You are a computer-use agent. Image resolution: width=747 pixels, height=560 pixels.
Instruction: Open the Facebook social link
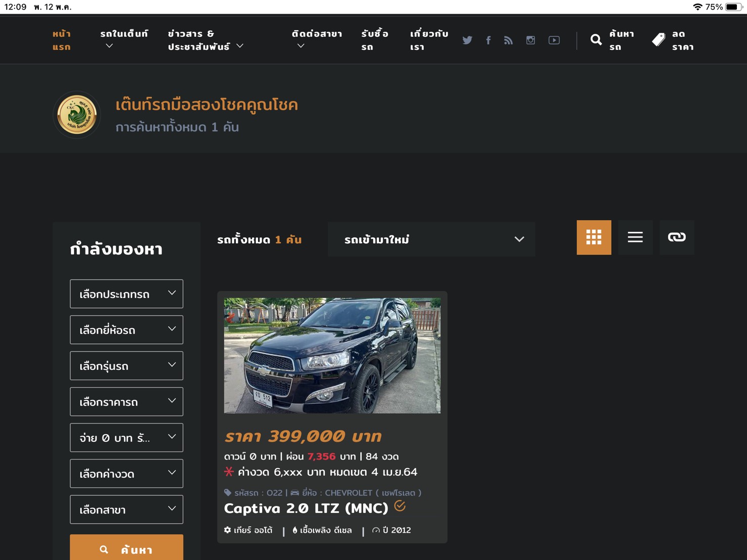pos(488,40)
